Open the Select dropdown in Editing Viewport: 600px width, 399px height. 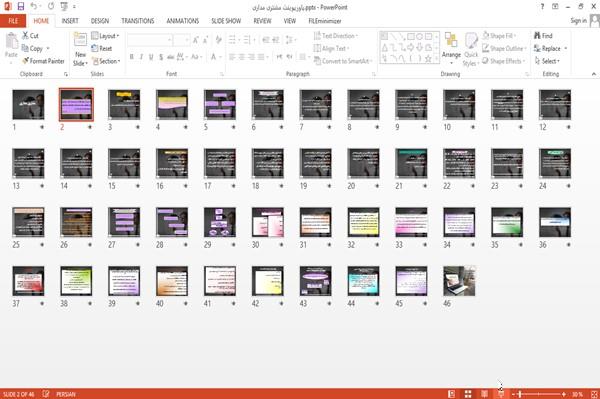pyautogui.click(x=547, y=61)
